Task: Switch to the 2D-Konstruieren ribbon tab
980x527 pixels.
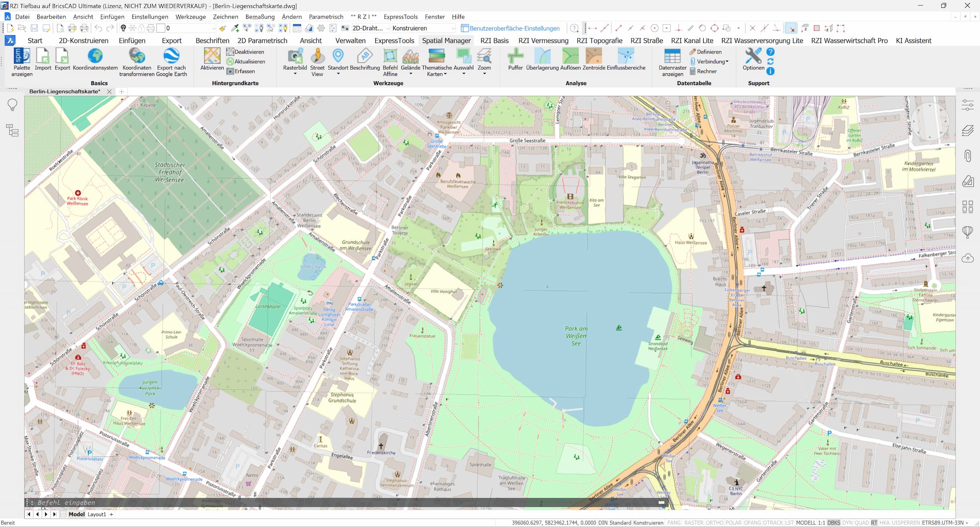Action: pos(83,40)
